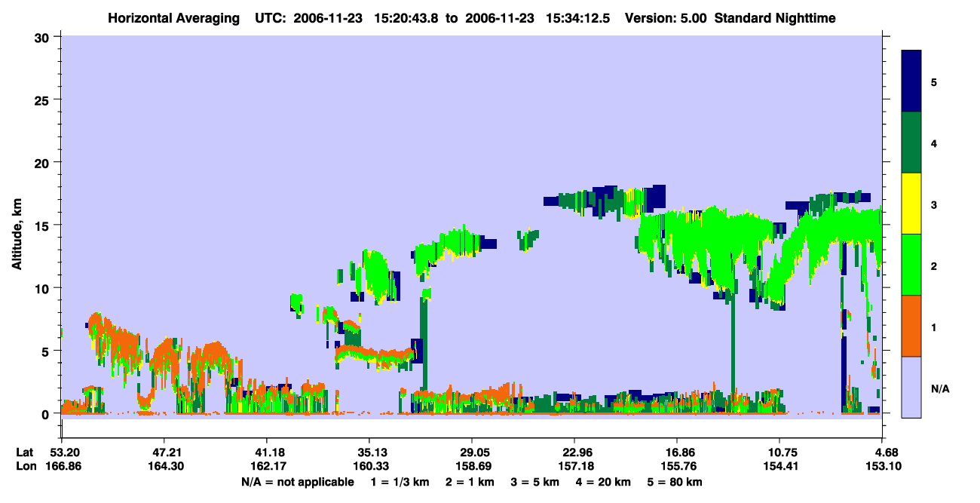Viewport: 980px width, 503px height.
Task: Click the colorbar label 4
Action: click(x=934, y=143)
